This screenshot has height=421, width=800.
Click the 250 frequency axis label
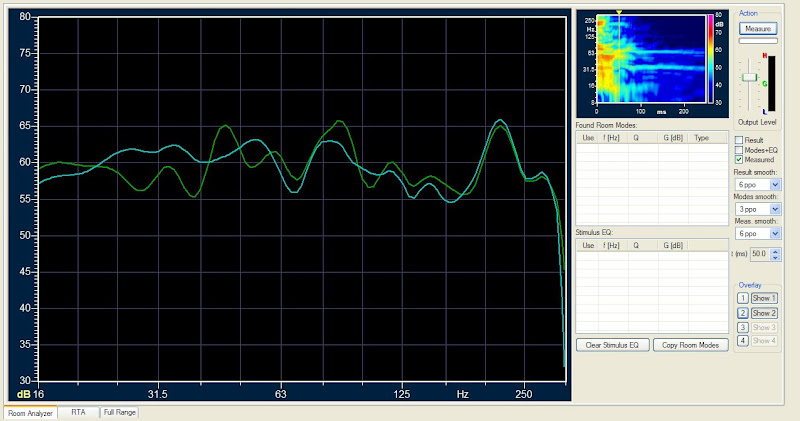tap(523, 394)
